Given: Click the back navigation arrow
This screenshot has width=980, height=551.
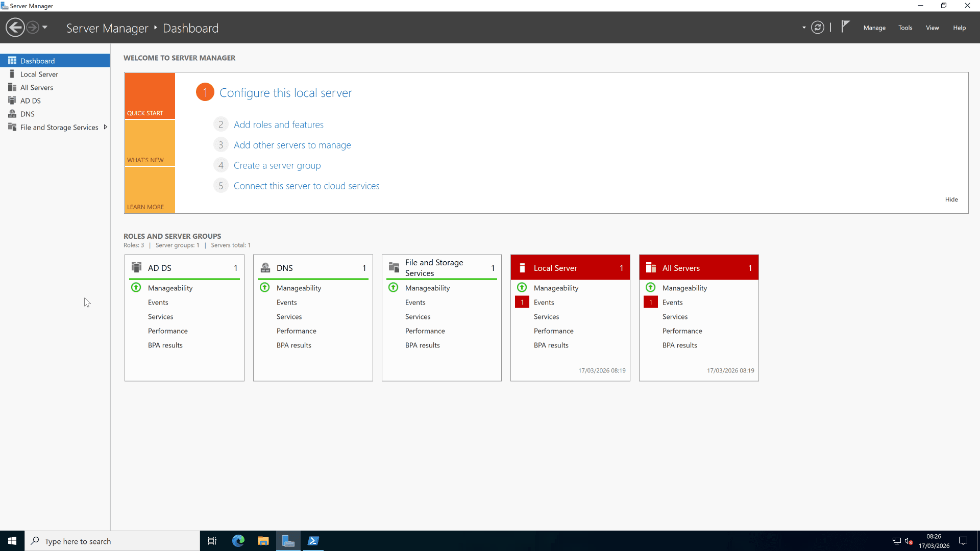Looking at the screenshot, I should [x=15, y=27].
